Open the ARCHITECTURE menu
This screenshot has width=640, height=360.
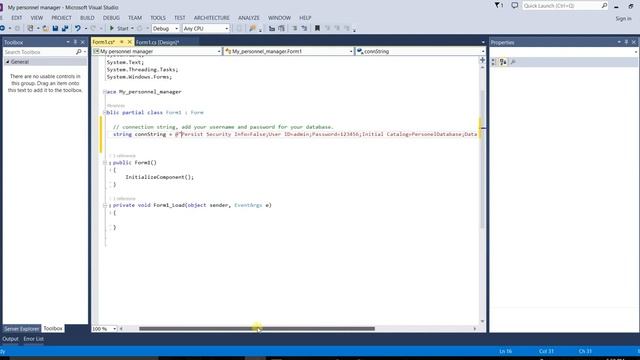point(211,18)
